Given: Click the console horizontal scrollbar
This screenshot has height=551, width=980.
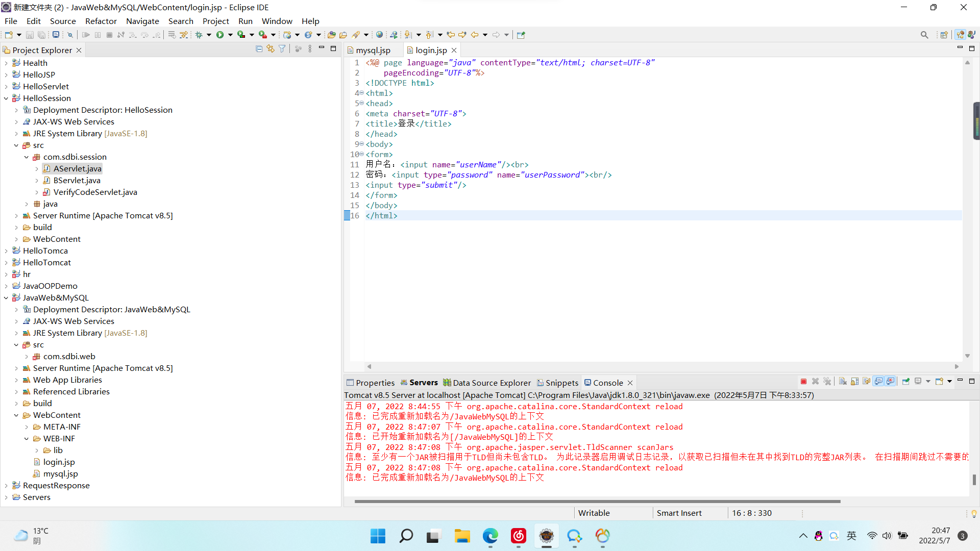Looking at the screenshot, I should (597, 502).
